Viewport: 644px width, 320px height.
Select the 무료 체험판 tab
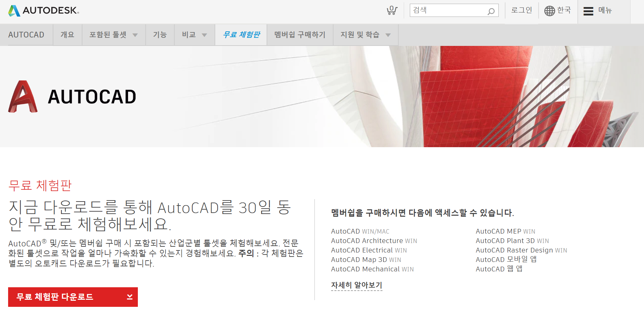click(241, 35)
